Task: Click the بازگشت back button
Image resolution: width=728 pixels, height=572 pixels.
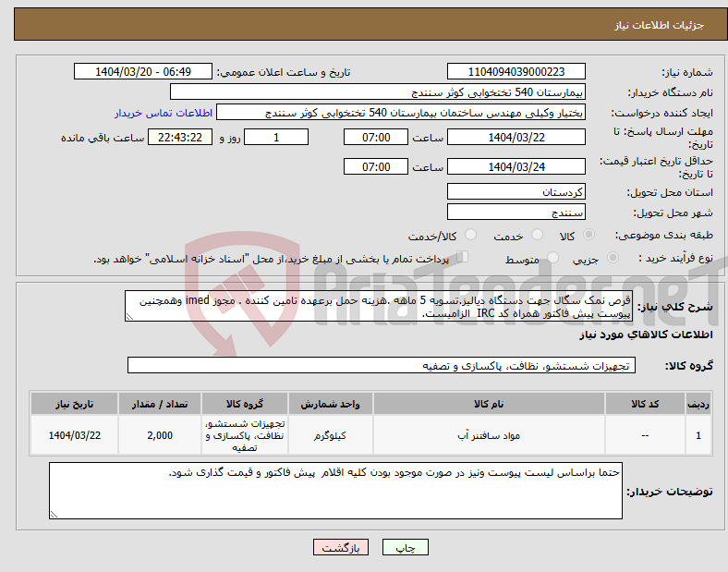Action: click(341, 547)
